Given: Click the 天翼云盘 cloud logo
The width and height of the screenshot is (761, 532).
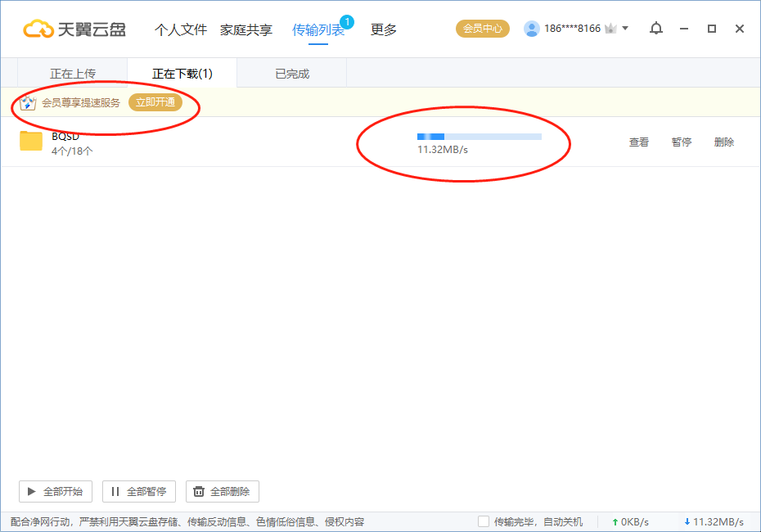Looking at the screenshot, I should pyautogui.click(x=74, y=29).
